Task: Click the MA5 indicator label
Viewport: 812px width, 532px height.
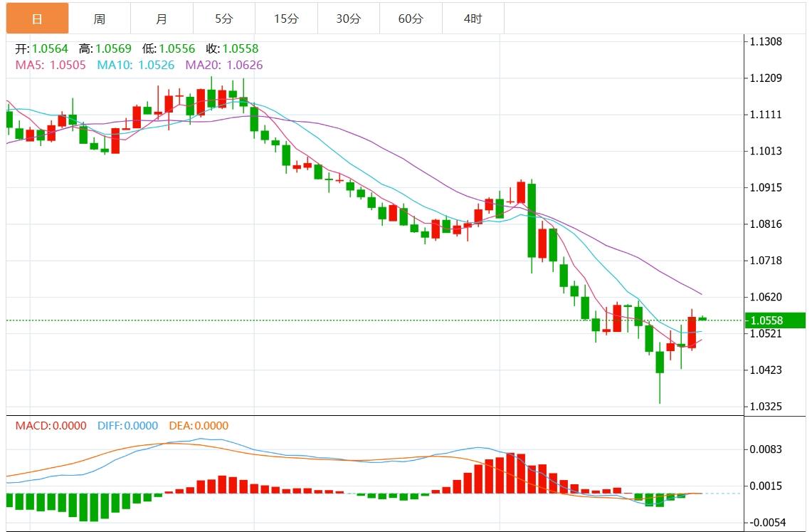Action: pyautogui.click(x=51, y=65)
